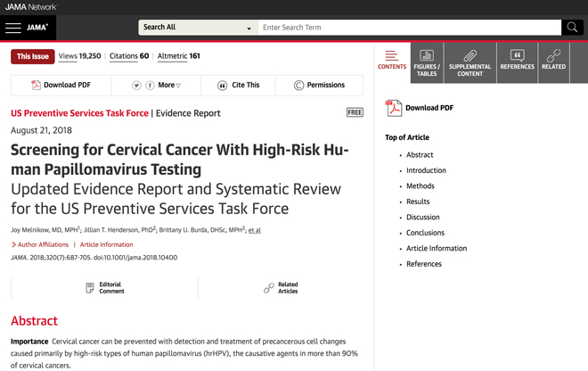Click the Cite This quote icon

[x=222, y=86]
